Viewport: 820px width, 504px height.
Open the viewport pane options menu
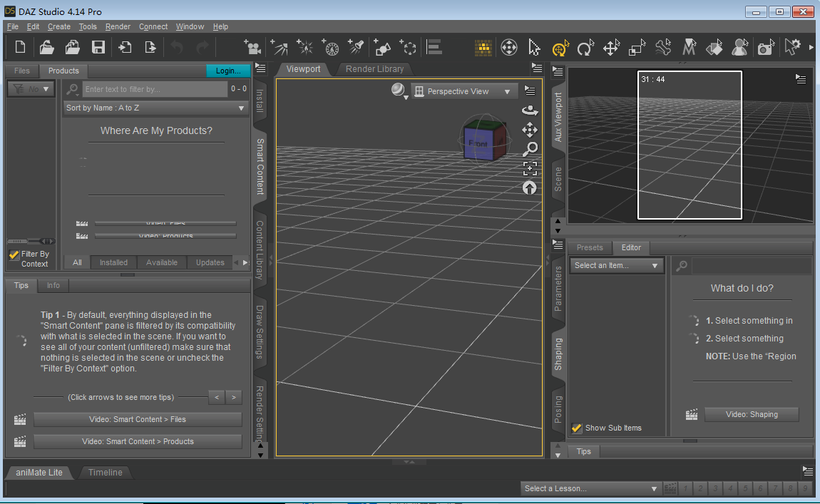point(536,68)
